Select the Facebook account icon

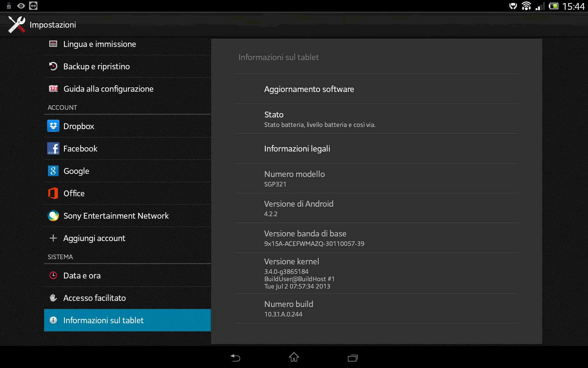point(53,148)
